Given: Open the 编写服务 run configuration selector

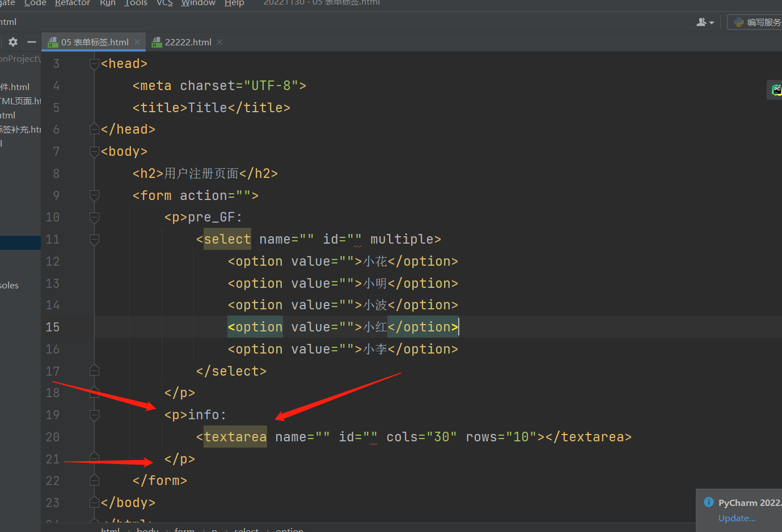Looking at the screenshot, I should [756, 22].
